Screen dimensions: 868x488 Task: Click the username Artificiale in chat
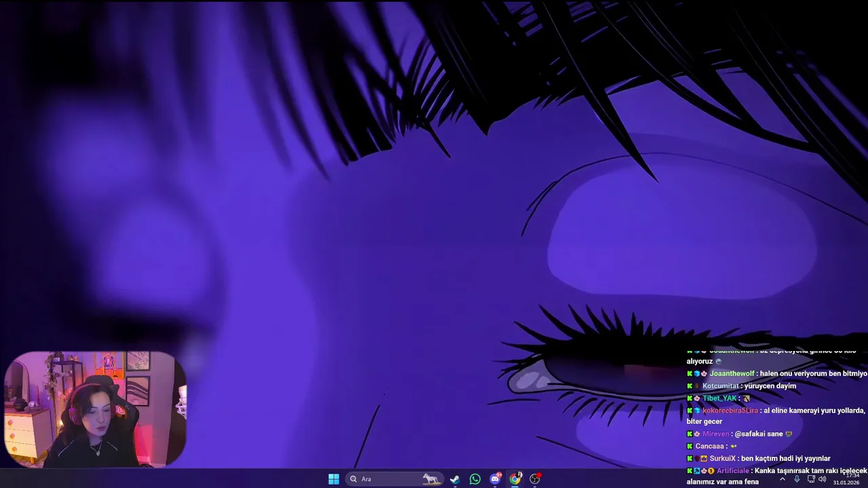733,470
